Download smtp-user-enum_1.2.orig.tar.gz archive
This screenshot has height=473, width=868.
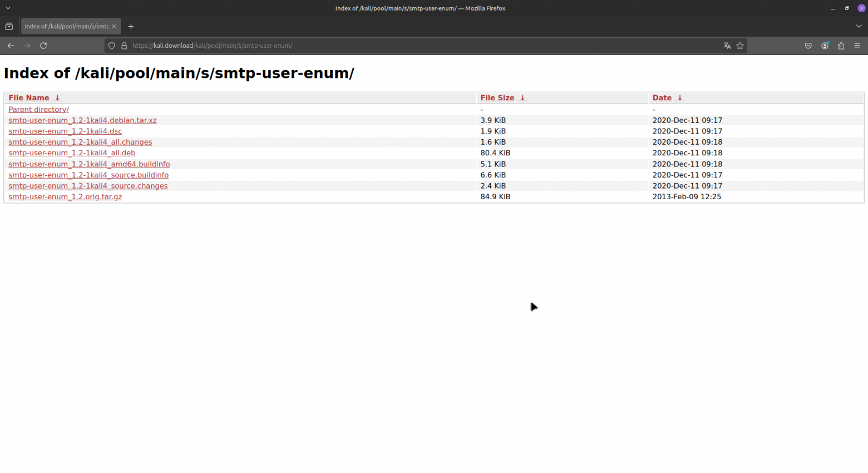(x=65, y=196)
